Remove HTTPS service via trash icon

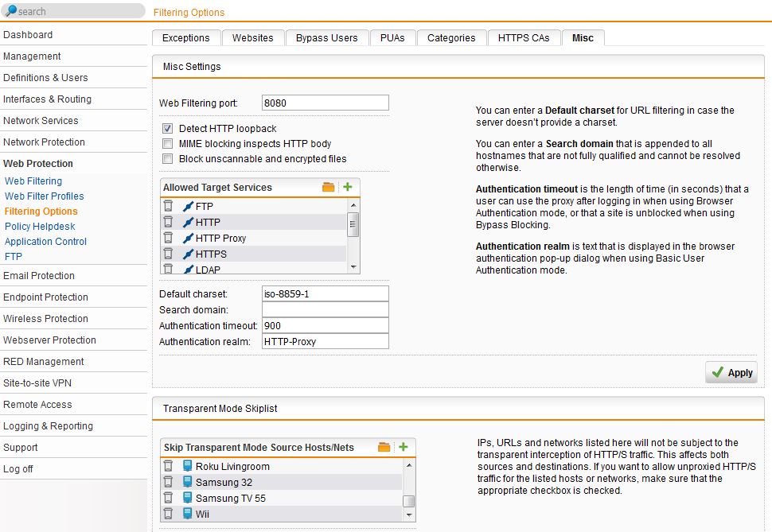tap(169, 254)
